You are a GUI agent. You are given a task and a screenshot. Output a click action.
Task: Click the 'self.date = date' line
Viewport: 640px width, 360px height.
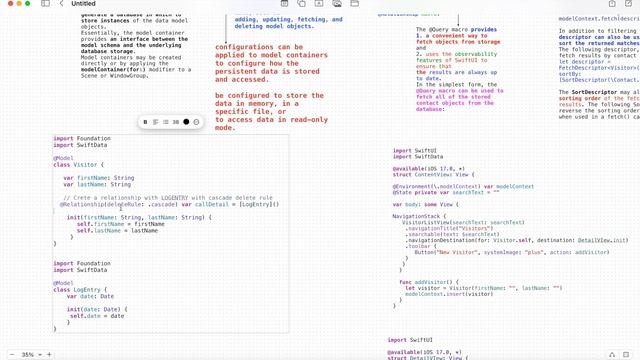pos(97,316)
